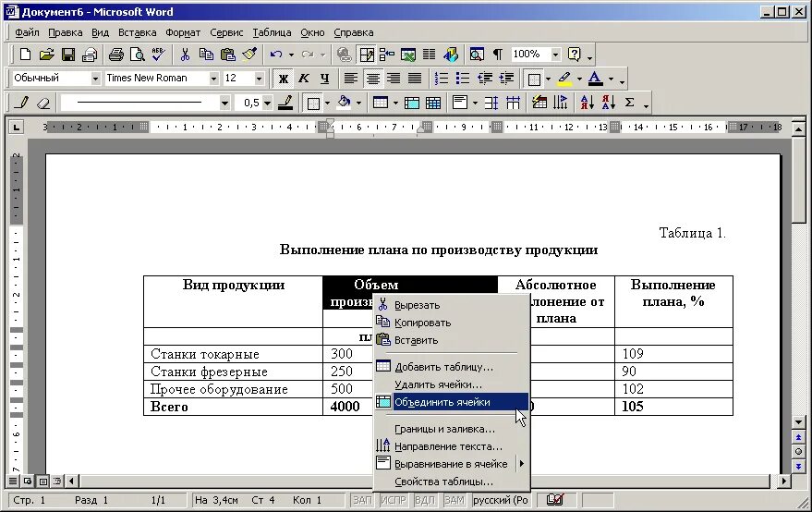The width and height of the screenshot is (812, 512).
Task: Apply bulleted list formatting
Action: 463,79
